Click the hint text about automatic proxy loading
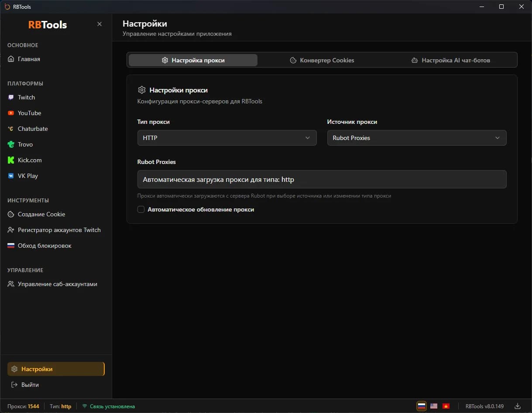 (x=264, y=196)
